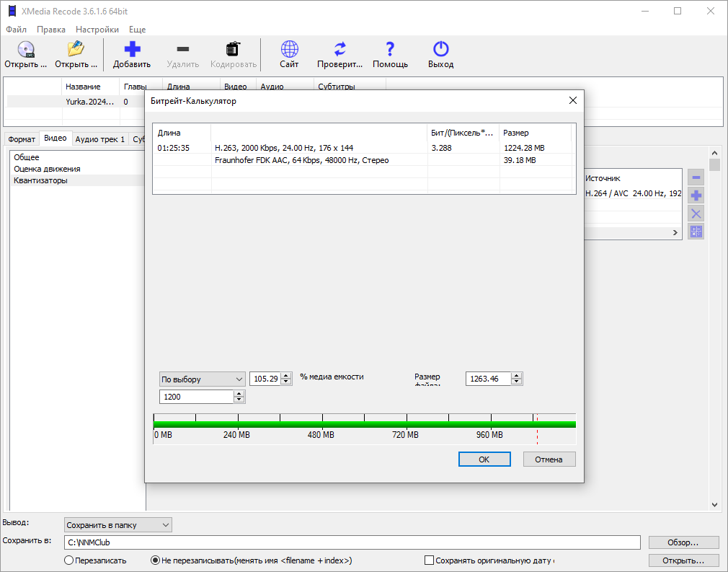Click the red dashed size limit marker
The height and width of the screenshot is (572, 728).
point(537,428)
